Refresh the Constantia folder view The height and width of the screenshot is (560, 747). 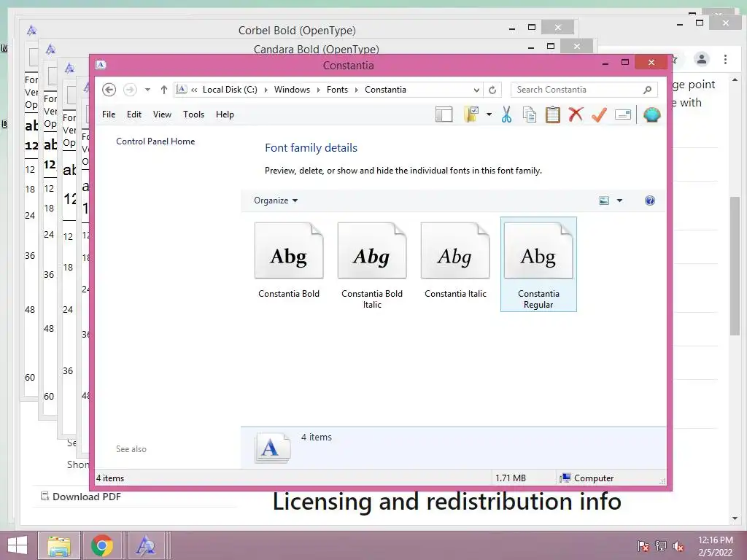coord(492,90)
